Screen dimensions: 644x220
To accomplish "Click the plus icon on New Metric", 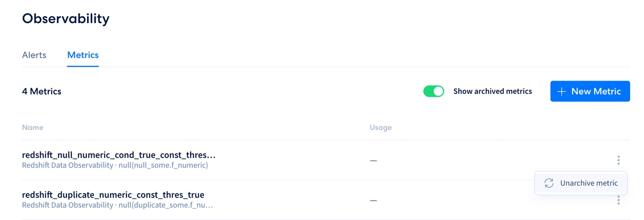I will coord(562,91).
